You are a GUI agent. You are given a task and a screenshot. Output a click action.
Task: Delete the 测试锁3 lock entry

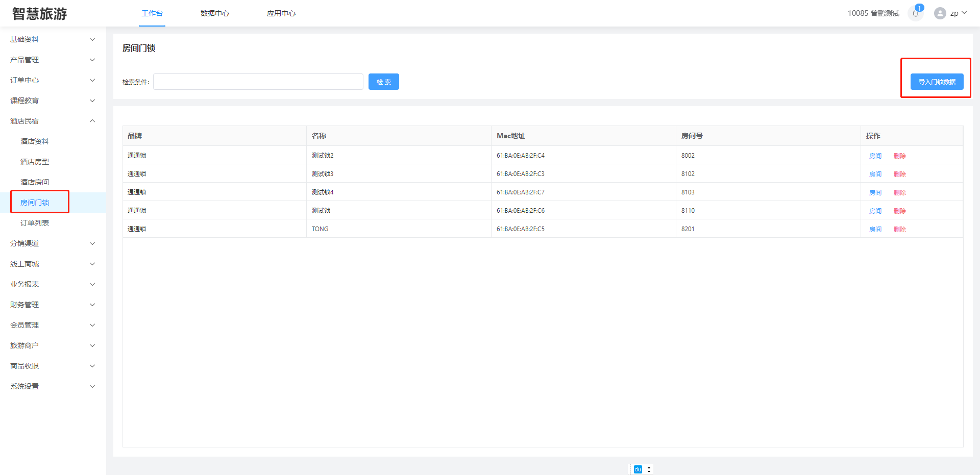click(x=899, y=174)
